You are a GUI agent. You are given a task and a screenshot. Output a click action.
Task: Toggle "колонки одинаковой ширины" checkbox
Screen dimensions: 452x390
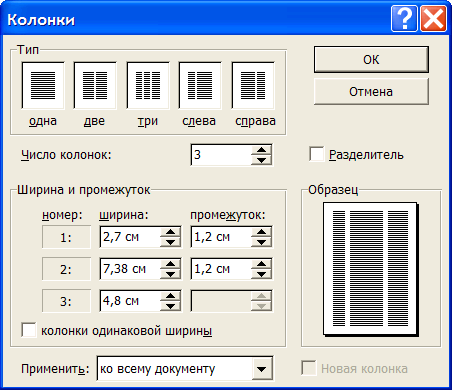tap(29, 330)
